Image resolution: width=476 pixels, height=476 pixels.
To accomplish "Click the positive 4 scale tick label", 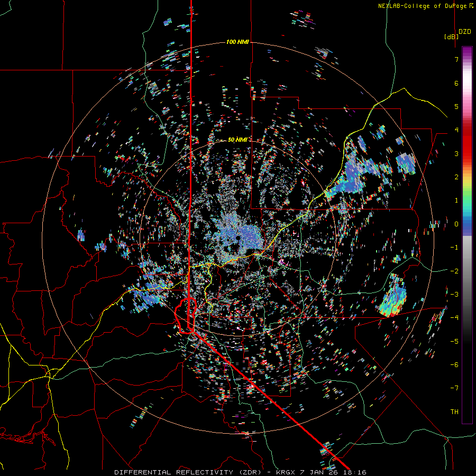I will (x=456, y=130).
